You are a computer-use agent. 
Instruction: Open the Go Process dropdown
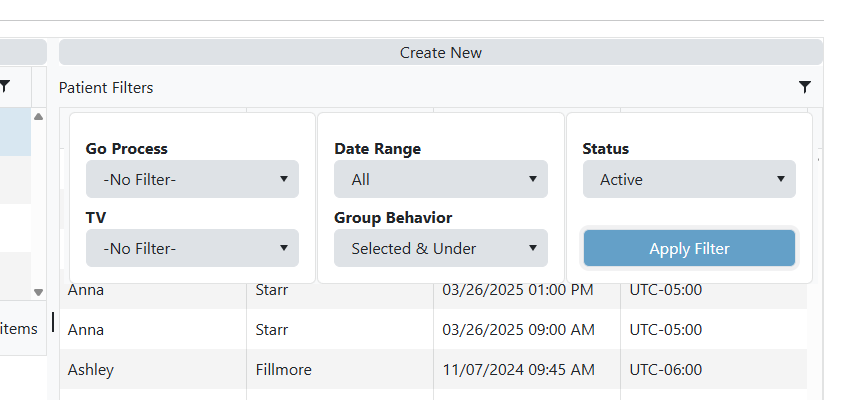[x=192, y=180]
